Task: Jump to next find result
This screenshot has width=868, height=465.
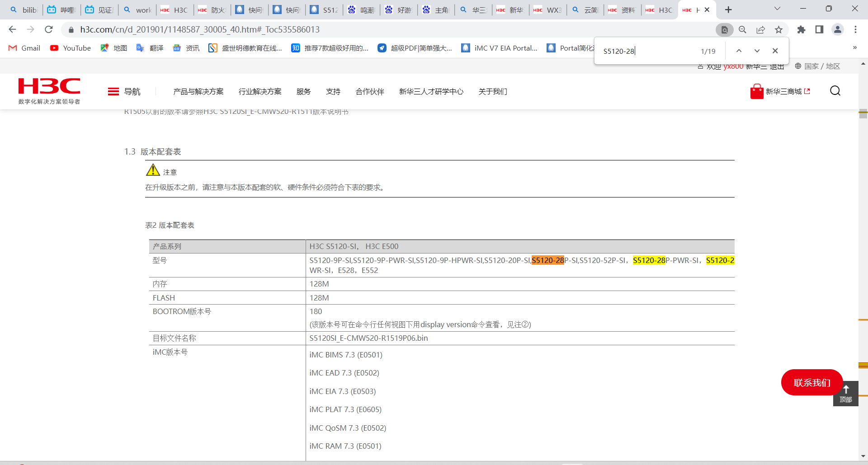Action: tap(757, 51)
